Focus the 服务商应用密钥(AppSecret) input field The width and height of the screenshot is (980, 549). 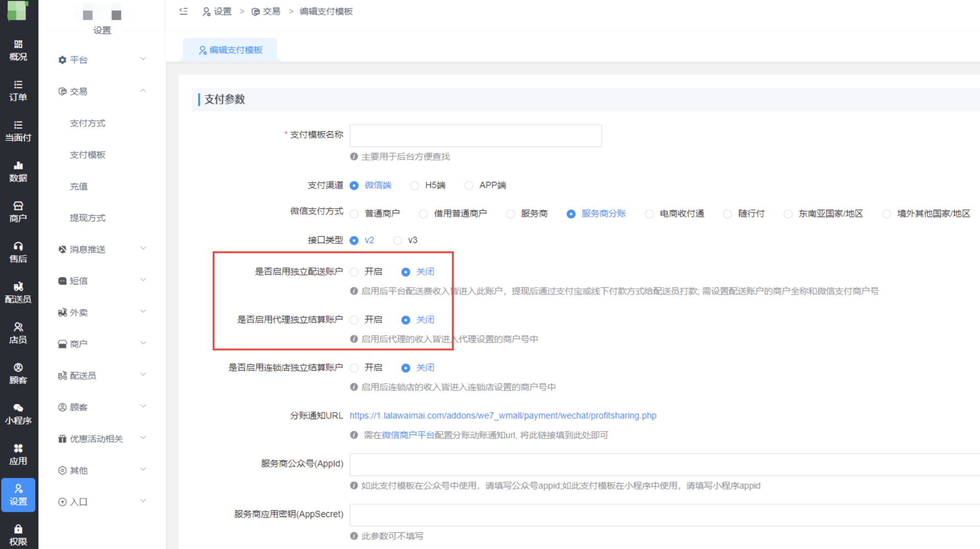click(x=665, y=515)
